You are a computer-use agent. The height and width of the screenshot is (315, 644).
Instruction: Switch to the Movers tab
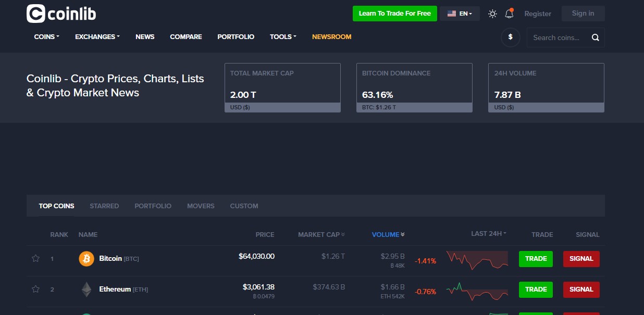[201, 206]
